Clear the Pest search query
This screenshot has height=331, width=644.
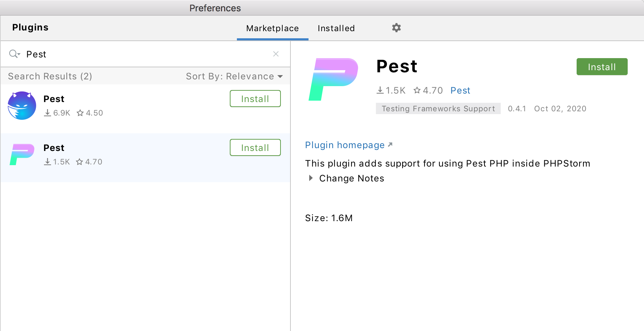[276, 54]
